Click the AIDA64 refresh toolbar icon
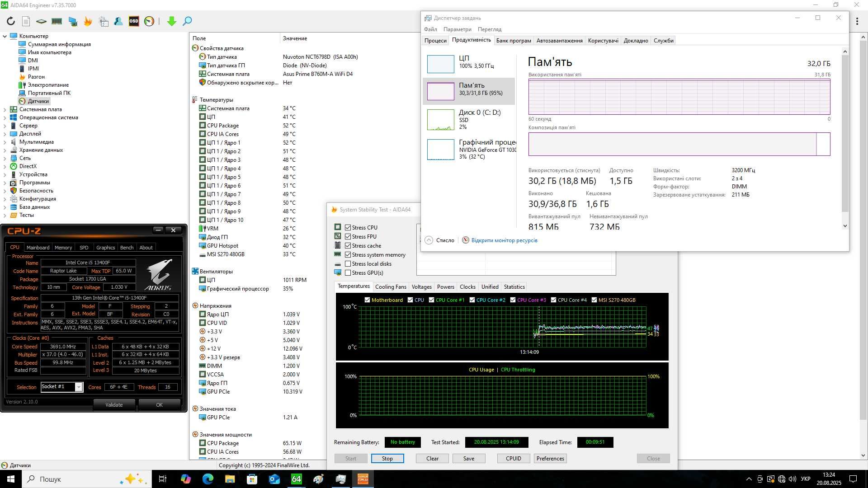868x488 pixels. [11, 21]
